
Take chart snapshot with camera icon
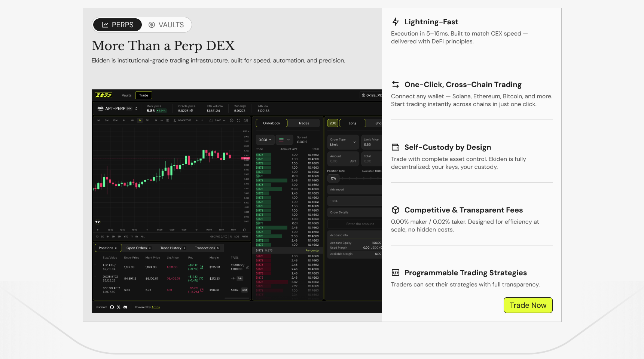coord(245,120)
